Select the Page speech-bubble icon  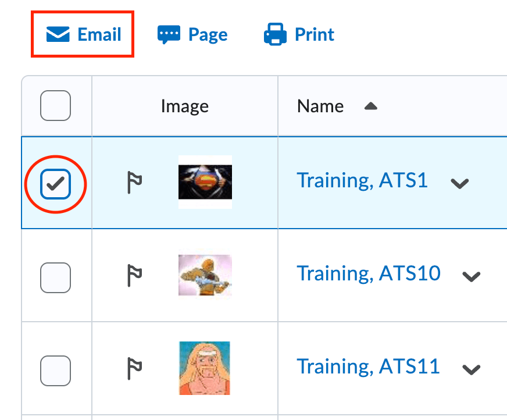point(170,34)
